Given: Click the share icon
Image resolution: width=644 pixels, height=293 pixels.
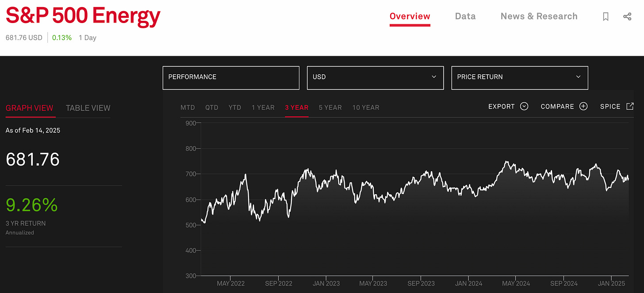Looking at the screenshot, I should pos(627,16).
